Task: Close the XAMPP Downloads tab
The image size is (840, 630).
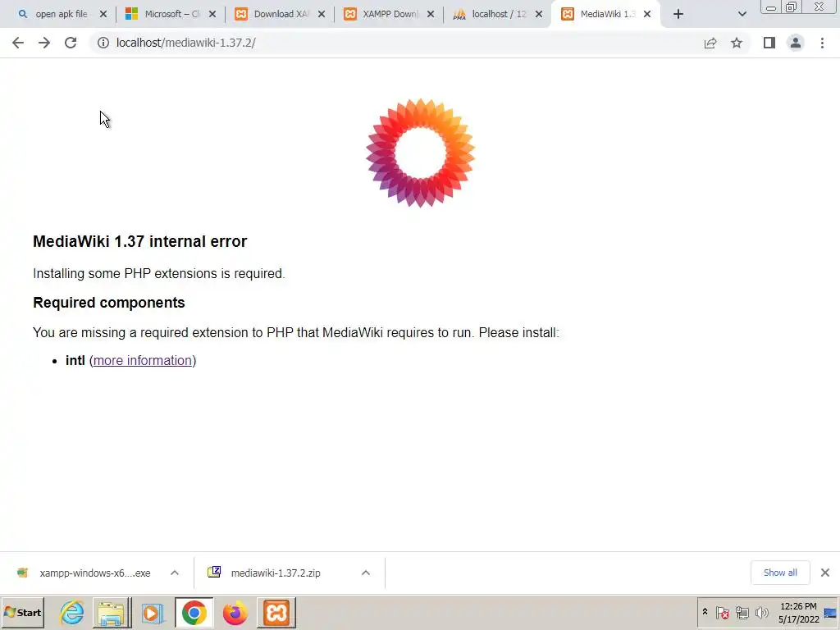Action: [431, 15]
